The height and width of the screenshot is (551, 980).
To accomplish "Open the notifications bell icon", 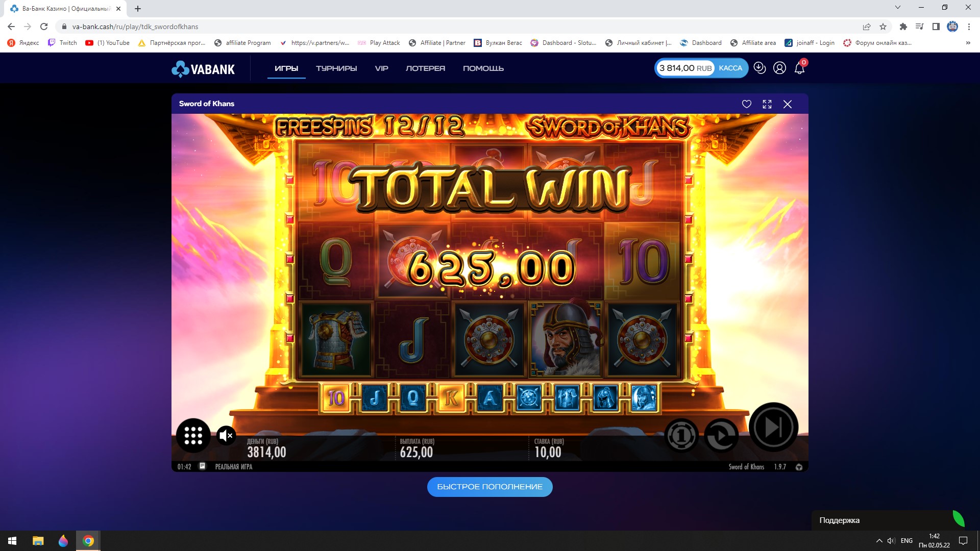I will click(x=799, y=68).
